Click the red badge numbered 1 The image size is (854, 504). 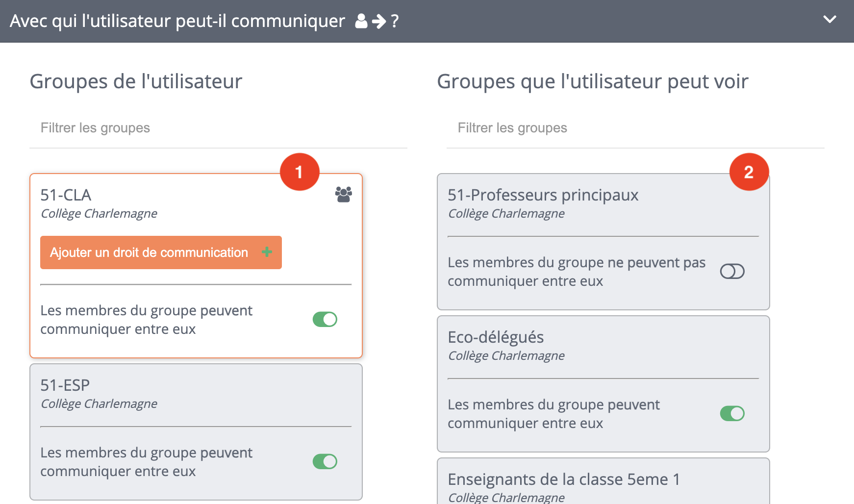(299, 172)
